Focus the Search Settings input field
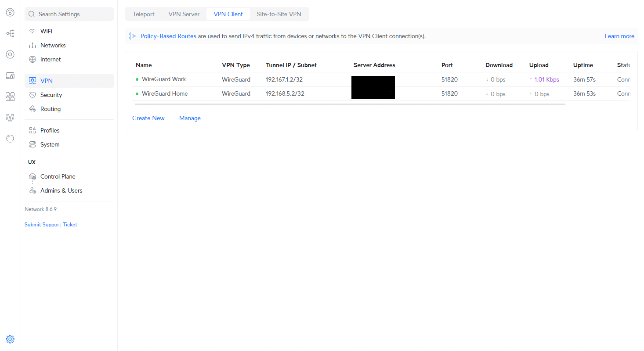Viewport: 644px width, 351px height. [69, 14]
